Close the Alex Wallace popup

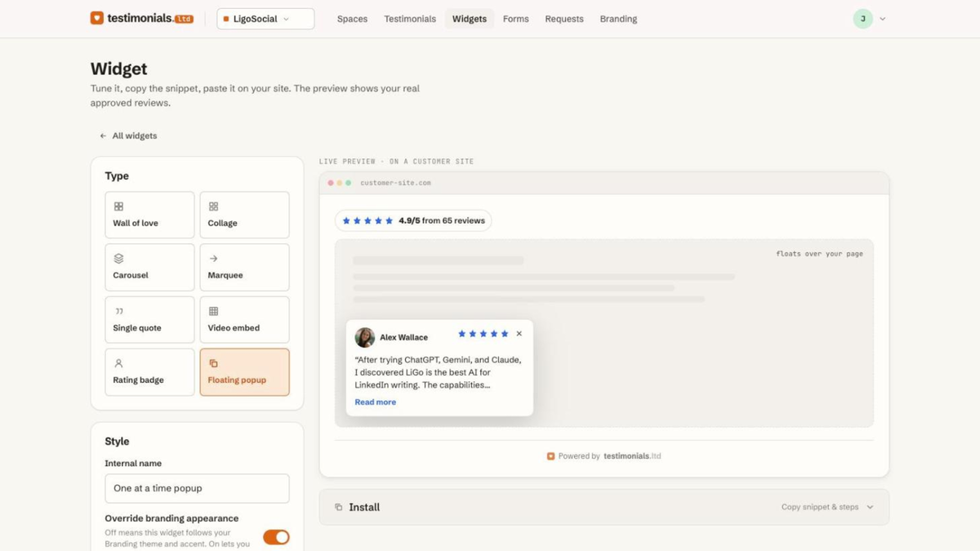[519, 334]
